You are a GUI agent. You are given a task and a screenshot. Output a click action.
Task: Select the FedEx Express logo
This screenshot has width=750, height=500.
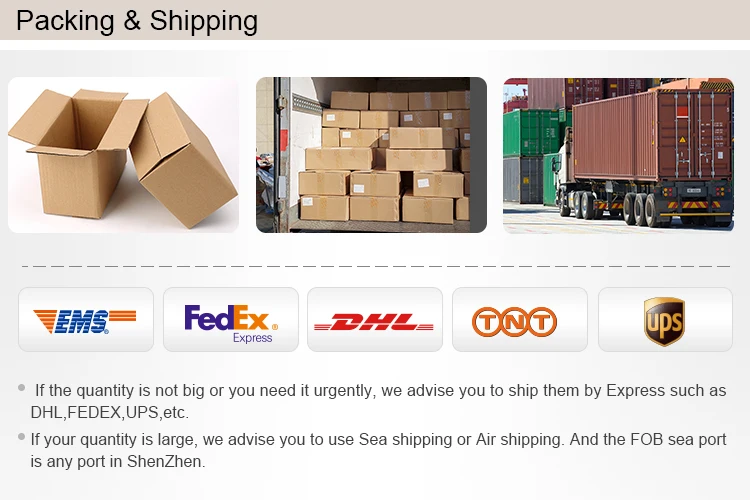pyautogui.click(x=231, y=323)
